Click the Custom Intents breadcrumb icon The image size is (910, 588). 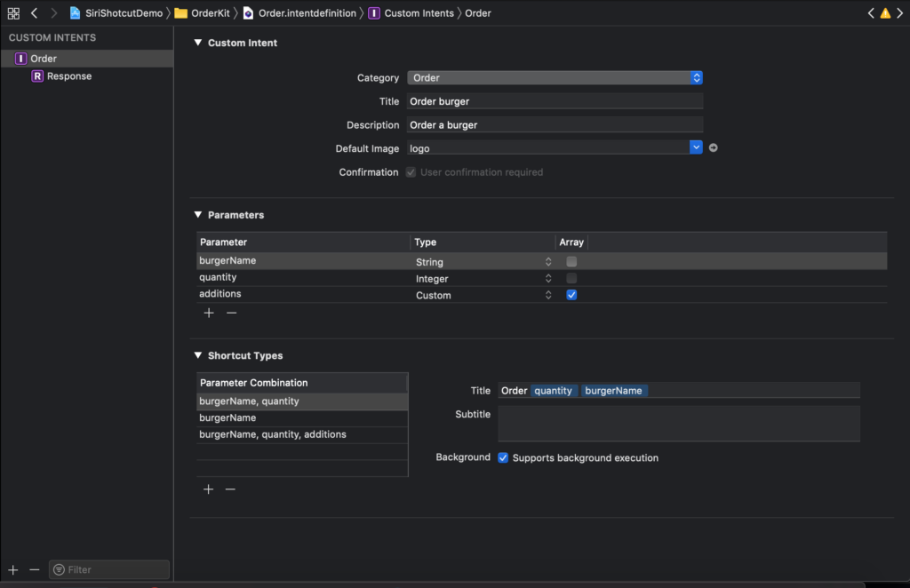[374, 12]
